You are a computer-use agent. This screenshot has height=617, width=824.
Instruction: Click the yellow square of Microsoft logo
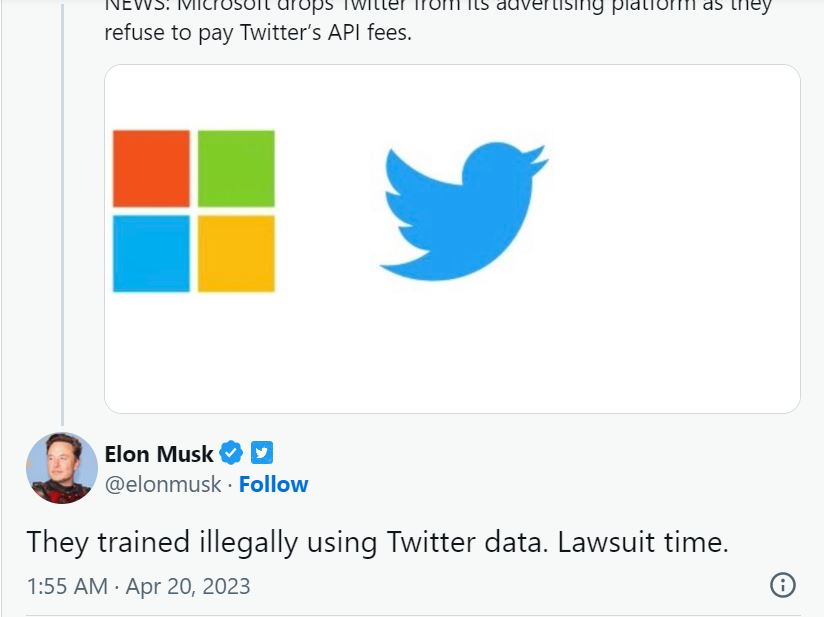[x=236, y=254]
